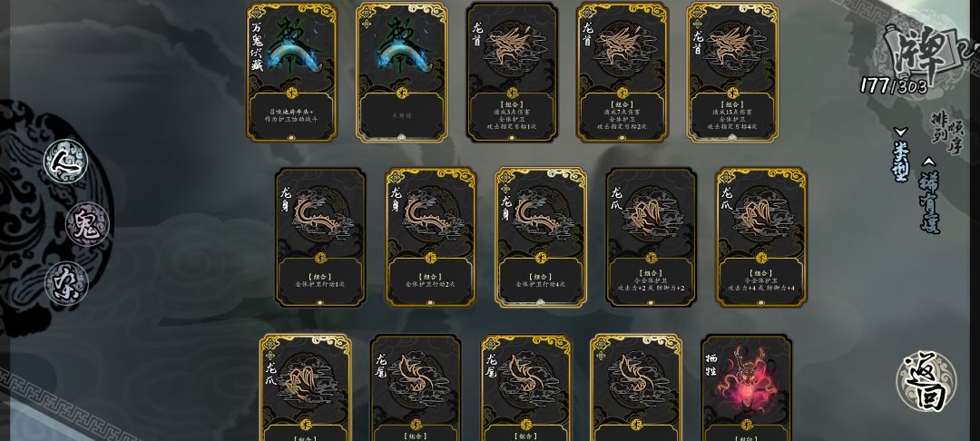
Task: Select the locked unnamed card beside 万鬼伏藏
Action: click(x=402, y=72)
